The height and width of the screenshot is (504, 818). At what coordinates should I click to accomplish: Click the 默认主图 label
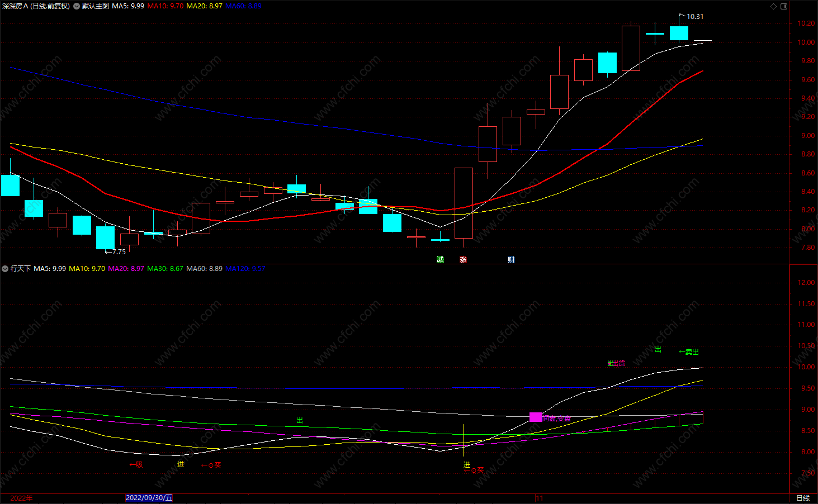96,6
